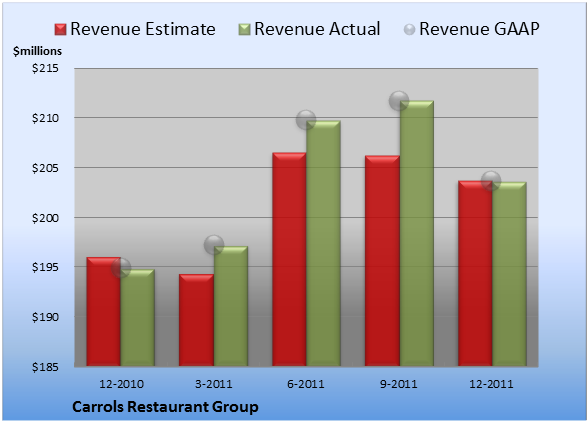588x422 pixels.
Task: Click the '$millions' axis unit label
Action: [x=37, y=51]
